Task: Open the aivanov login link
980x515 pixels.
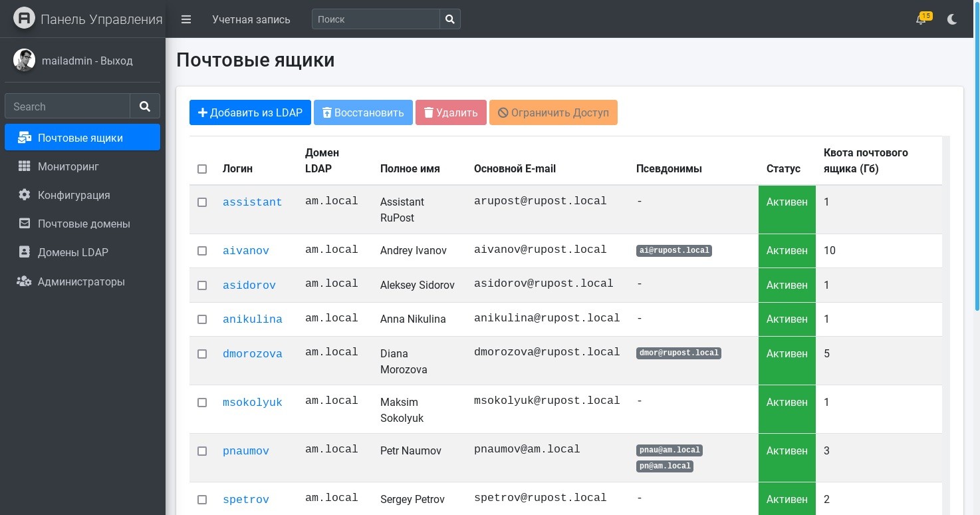Action: [x=246, y=251]
